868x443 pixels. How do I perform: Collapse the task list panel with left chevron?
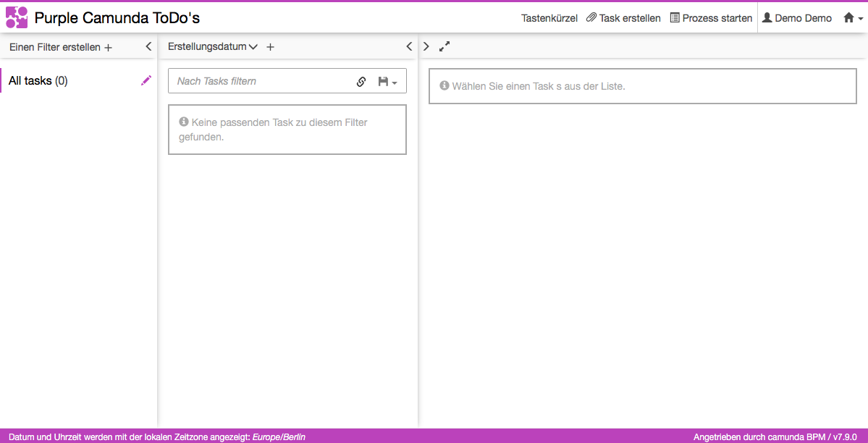(409, 46)
